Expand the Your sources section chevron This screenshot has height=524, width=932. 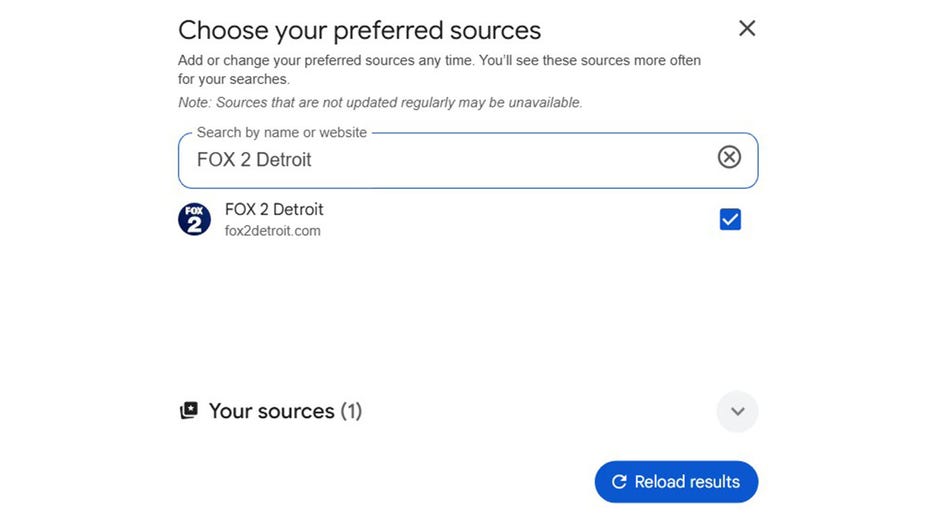point(737,411)
